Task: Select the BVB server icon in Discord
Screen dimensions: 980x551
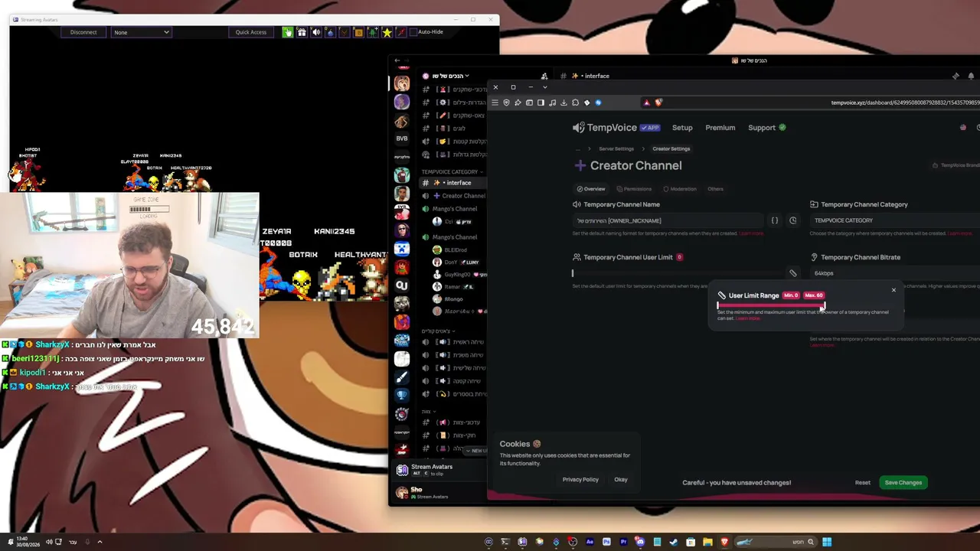Action: click(402, 139)
